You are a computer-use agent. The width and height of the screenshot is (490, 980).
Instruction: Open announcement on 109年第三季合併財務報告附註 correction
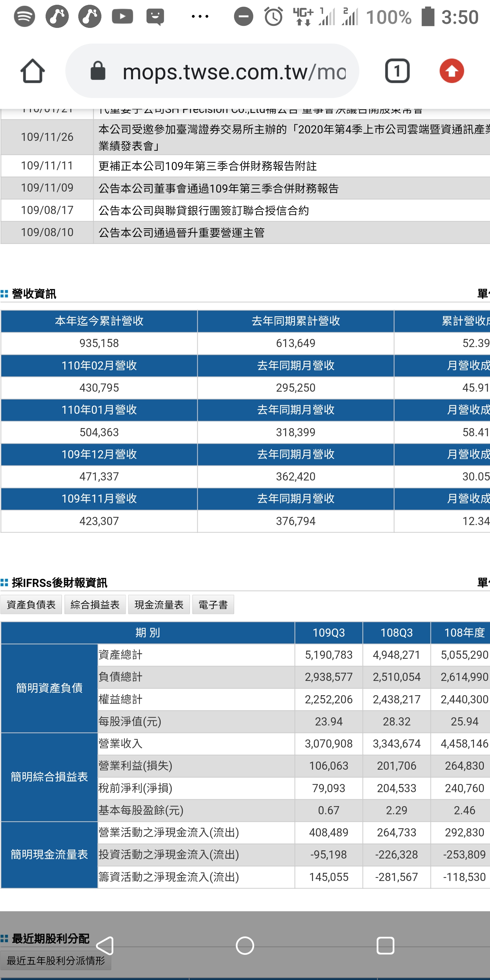[207, 166]
